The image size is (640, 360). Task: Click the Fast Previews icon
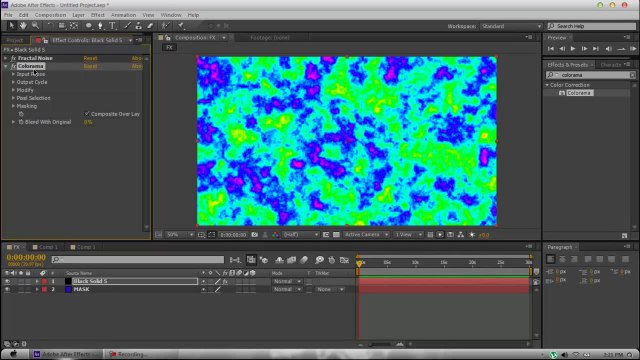440,235
